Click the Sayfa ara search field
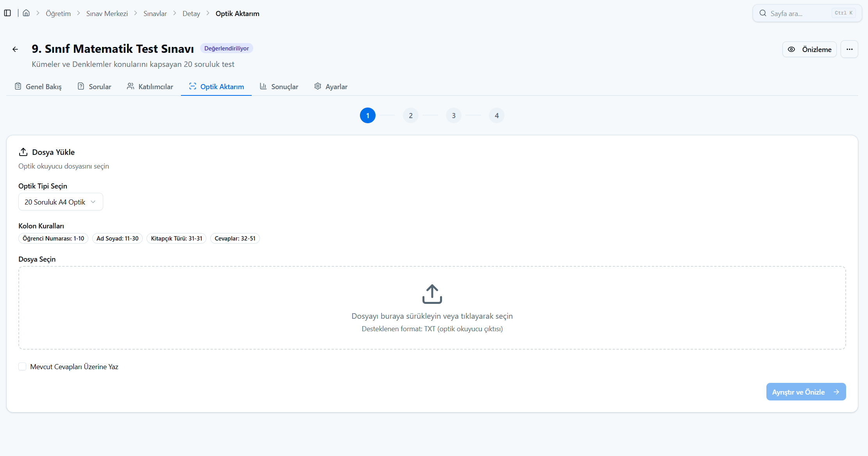The image size is (868, 456). [807, 13]
